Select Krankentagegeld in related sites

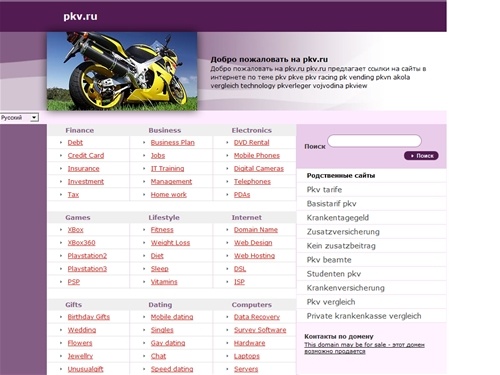click(338, 217)
